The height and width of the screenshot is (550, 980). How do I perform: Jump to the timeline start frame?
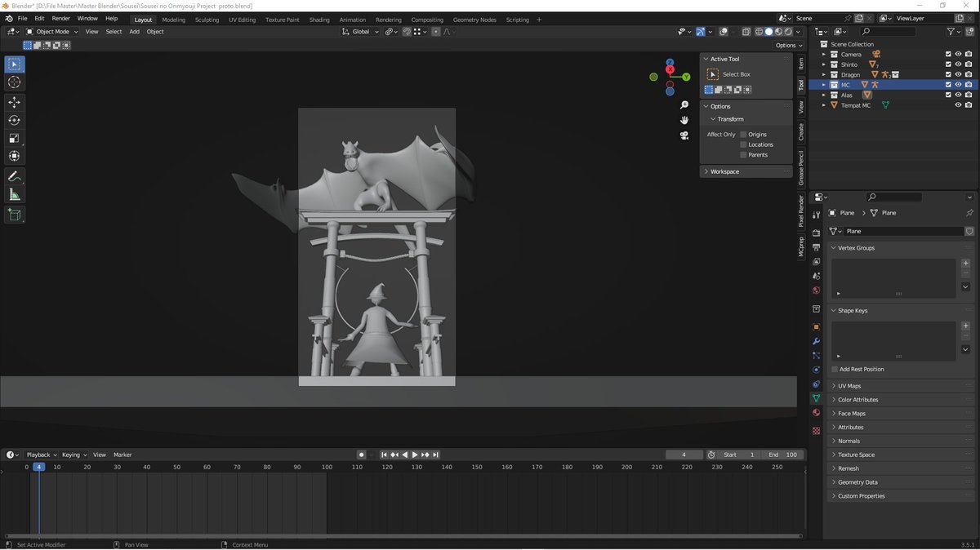(x=384, y=455)
